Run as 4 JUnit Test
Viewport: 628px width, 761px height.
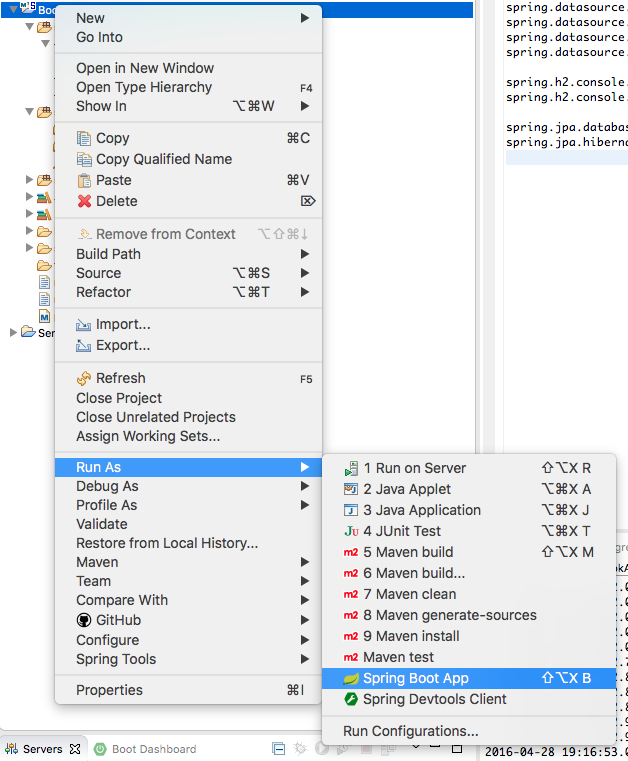(469, 531)
